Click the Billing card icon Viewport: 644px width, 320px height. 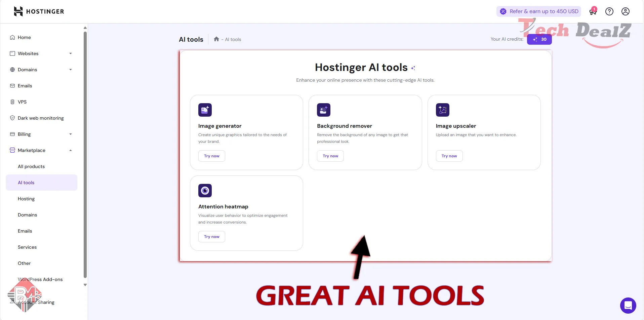pos(12,134)
